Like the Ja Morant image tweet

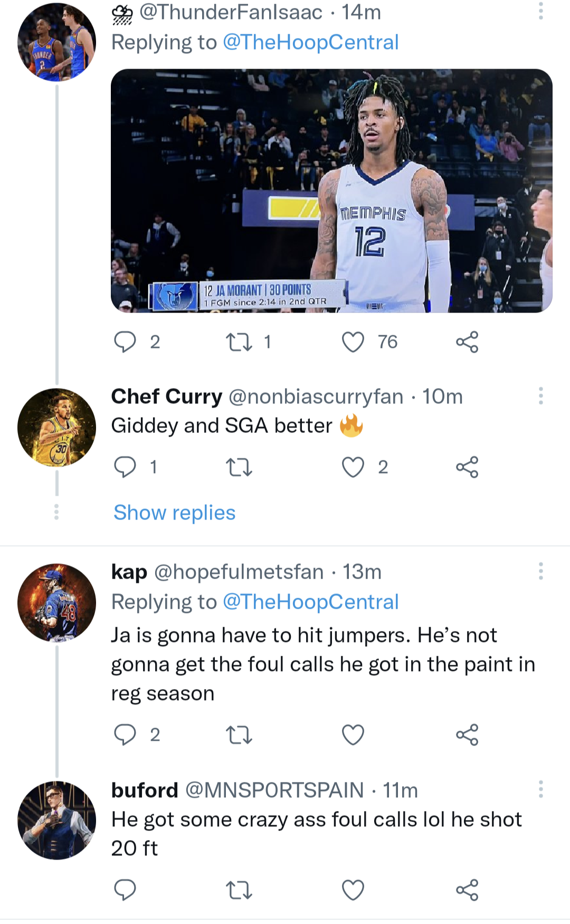[353, 342]
